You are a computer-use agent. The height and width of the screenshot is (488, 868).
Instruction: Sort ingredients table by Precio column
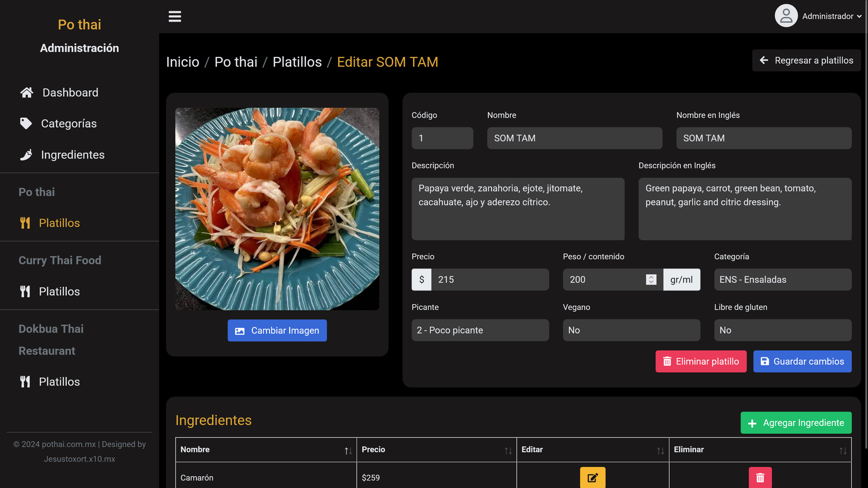436,450
